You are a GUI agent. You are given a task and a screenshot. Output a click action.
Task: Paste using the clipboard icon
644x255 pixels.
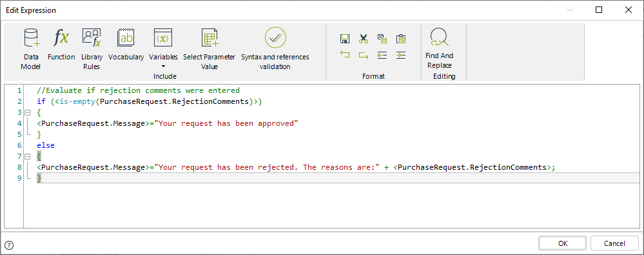coord(401,39)
